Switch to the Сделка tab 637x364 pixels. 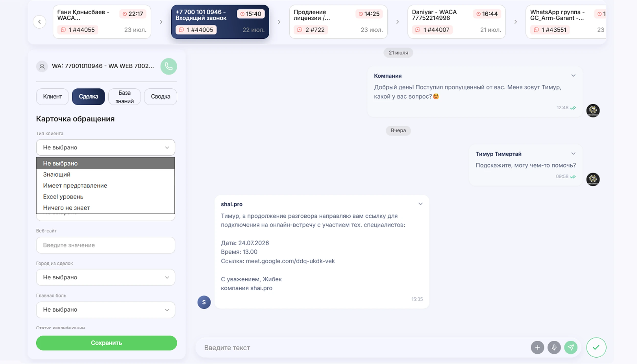point(88,97)
